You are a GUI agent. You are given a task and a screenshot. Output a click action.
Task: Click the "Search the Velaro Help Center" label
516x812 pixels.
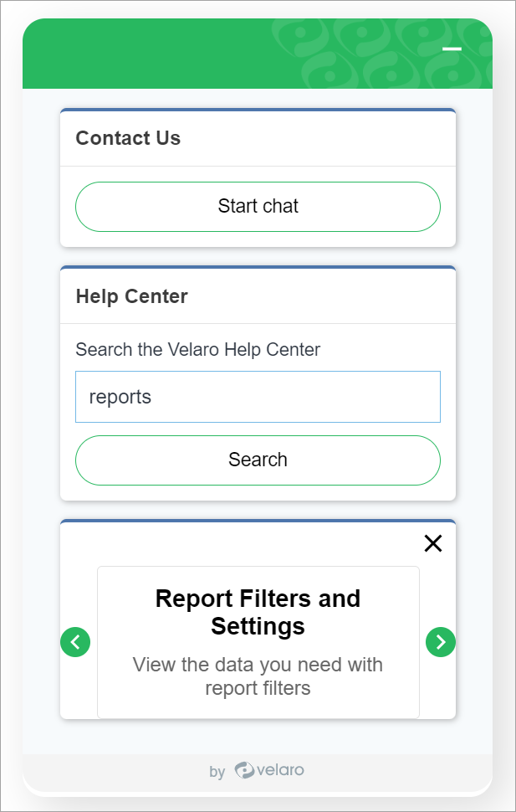pyautogui.click(x=197, y=350)
